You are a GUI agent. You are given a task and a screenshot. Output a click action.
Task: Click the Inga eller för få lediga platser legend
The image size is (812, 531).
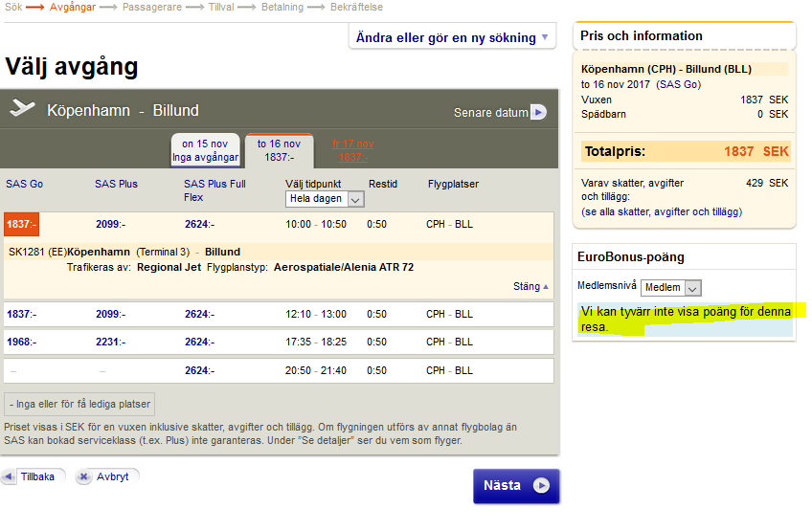coord(79,404)
